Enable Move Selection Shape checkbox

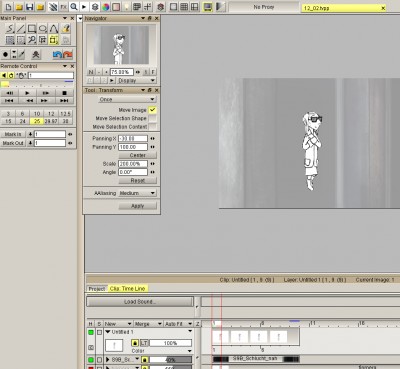pyautogui.click(x=152, y=118)
